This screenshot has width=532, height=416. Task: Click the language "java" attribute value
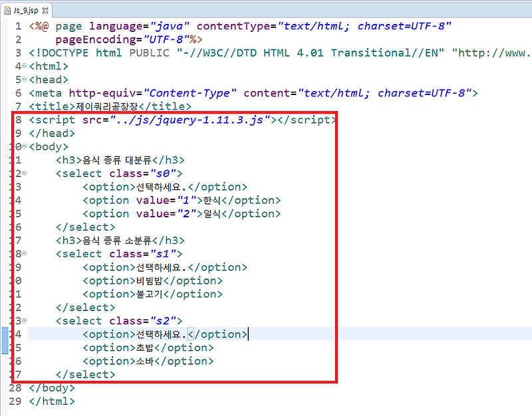(x=170, y=26)
